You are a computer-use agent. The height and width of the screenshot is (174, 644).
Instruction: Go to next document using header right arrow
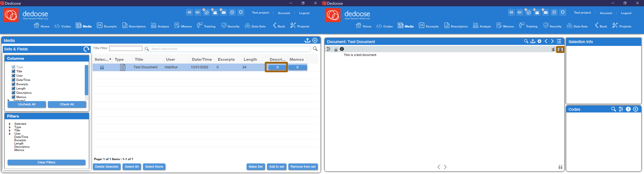[552, 41]
